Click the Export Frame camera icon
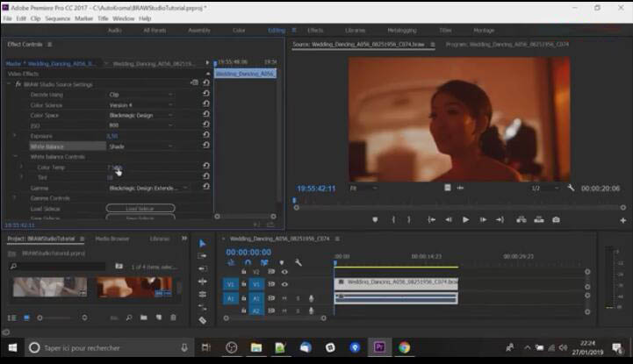The image size is (633, 364). [556, 220]
